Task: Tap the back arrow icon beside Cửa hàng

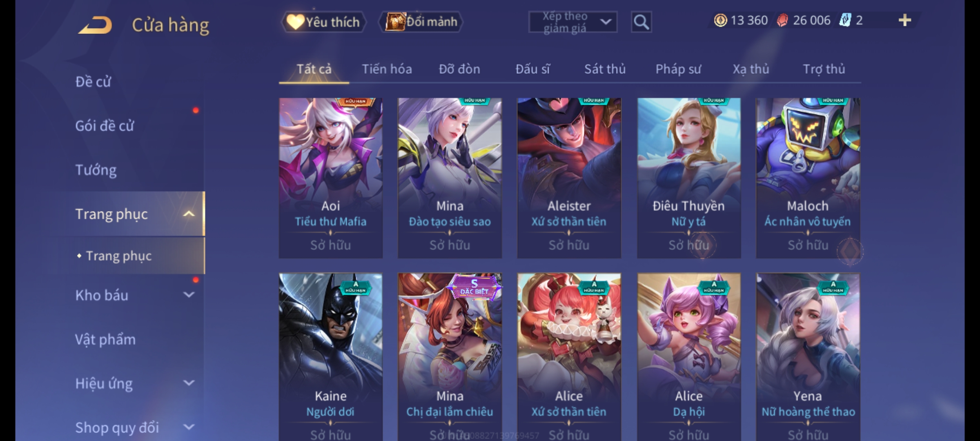Action: (x=96, y=25)
